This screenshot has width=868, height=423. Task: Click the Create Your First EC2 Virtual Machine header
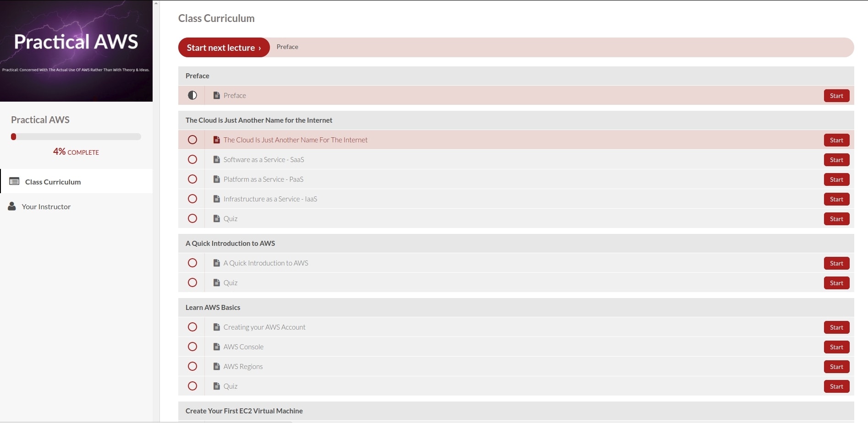pos(516,411)
